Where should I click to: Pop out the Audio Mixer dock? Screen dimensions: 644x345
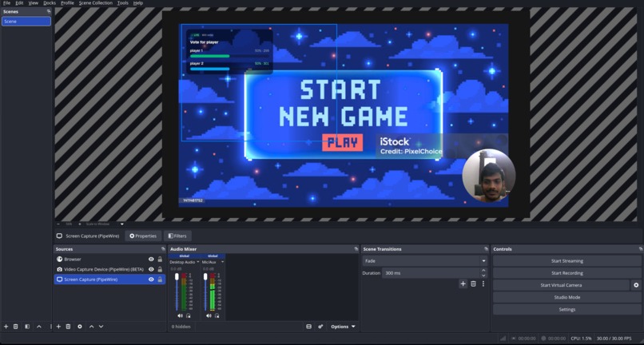(x=356, y=249)
